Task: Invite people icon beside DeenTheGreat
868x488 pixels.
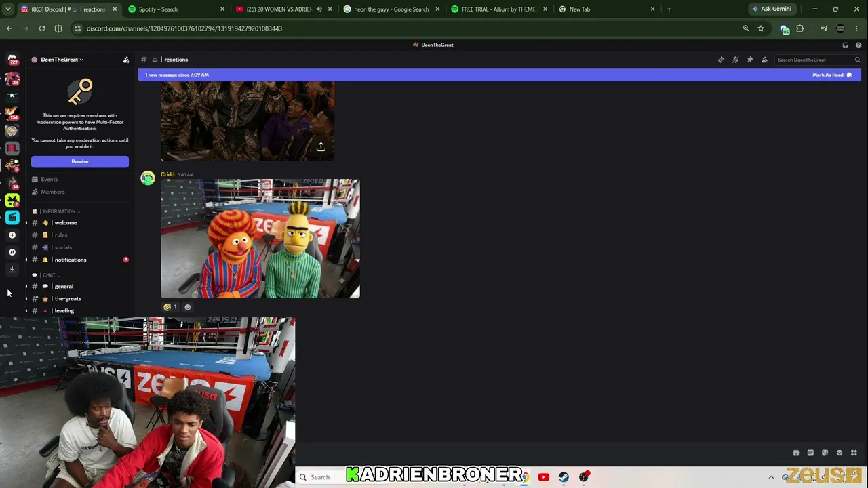Action: click(126, 60)
